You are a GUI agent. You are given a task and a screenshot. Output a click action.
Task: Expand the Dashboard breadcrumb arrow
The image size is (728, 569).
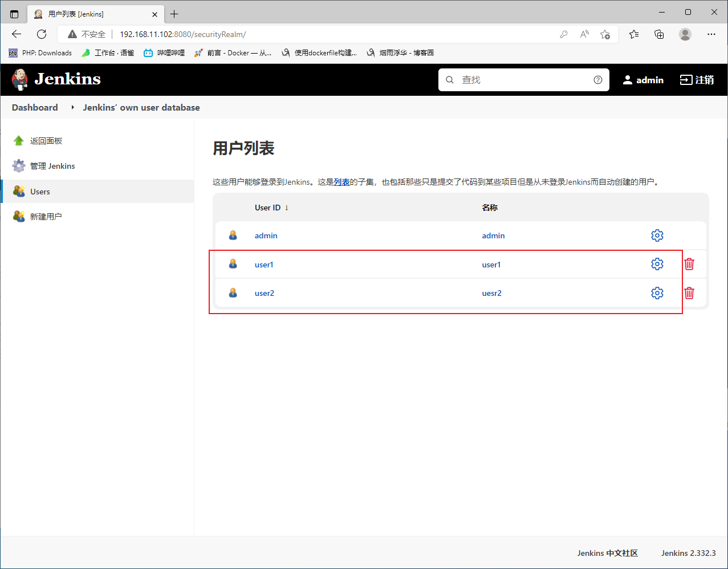pyautogui.click(x=72, y=107)
